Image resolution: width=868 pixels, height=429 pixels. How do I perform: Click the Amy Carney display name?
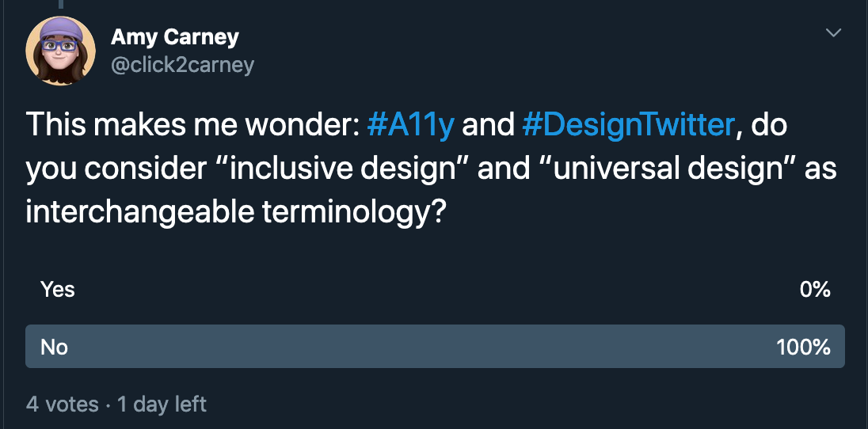point(174,38)
